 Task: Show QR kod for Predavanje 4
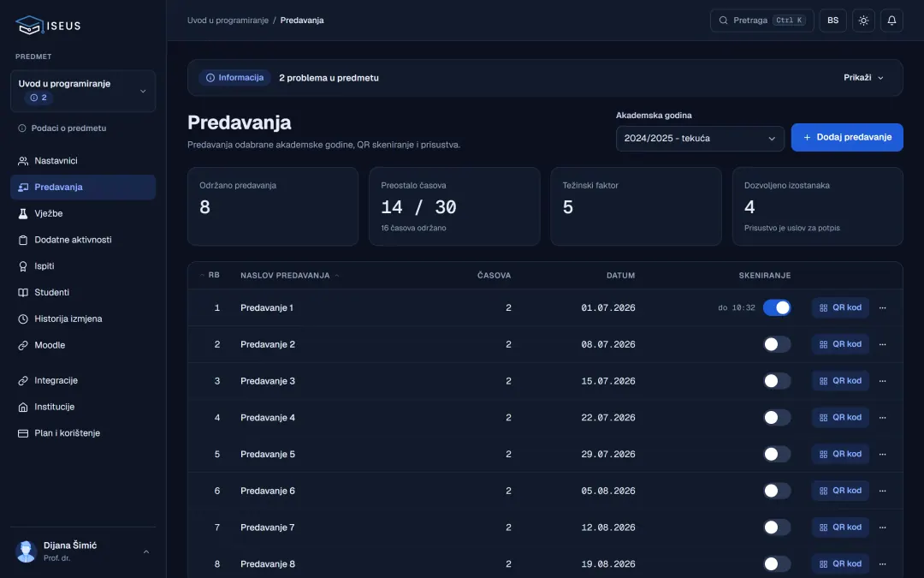[840, 418]
